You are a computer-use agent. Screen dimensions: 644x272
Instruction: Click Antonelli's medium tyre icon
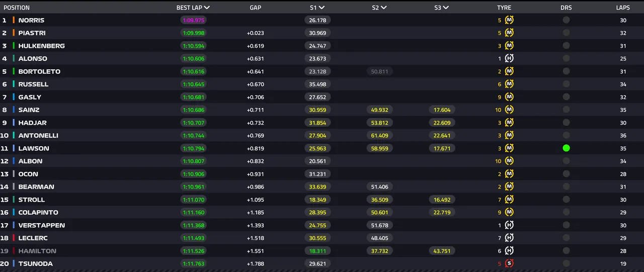[509, 135]
